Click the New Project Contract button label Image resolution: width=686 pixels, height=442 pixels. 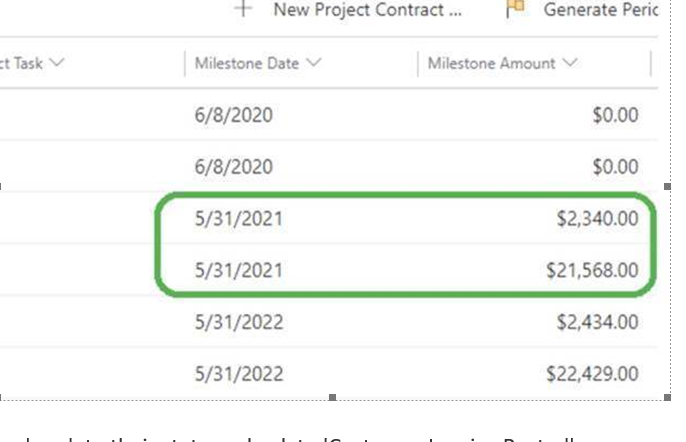click(368, 10)
